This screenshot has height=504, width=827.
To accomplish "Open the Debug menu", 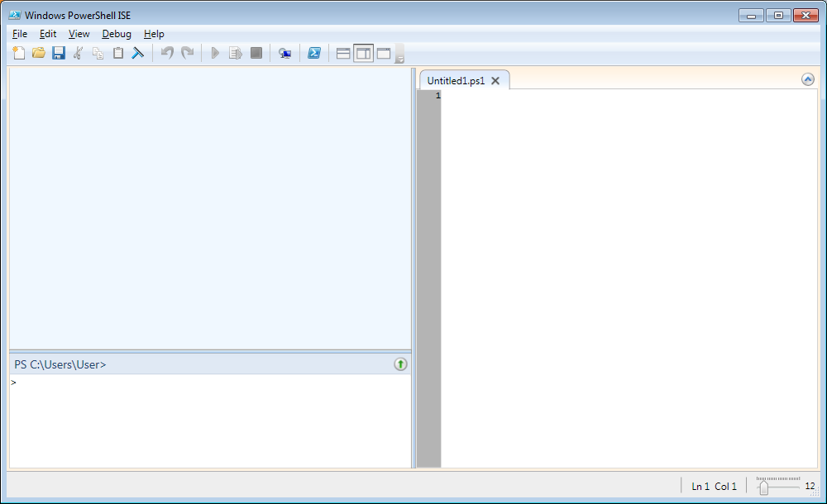I will point(116,34).
